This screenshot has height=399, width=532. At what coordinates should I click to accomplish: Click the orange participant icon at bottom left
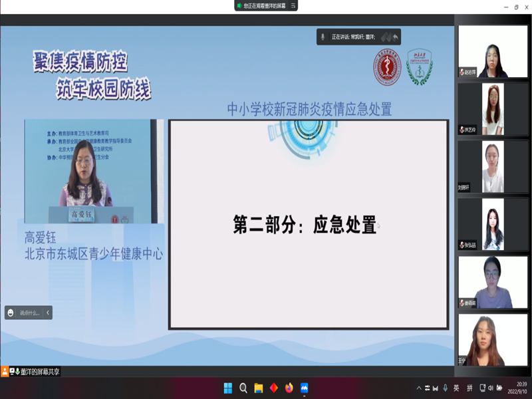click(x=5, y=372)
